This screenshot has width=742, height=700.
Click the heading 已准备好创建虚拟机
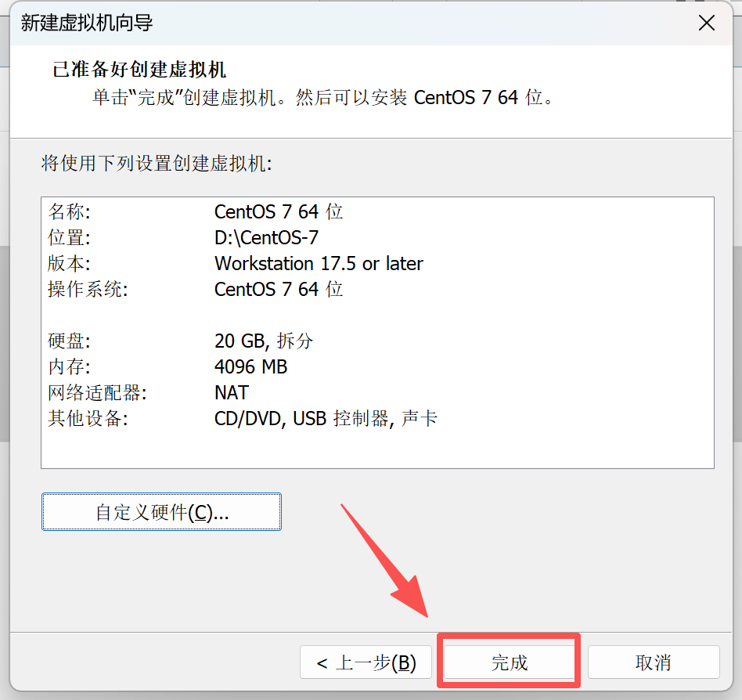pos(139,70)
